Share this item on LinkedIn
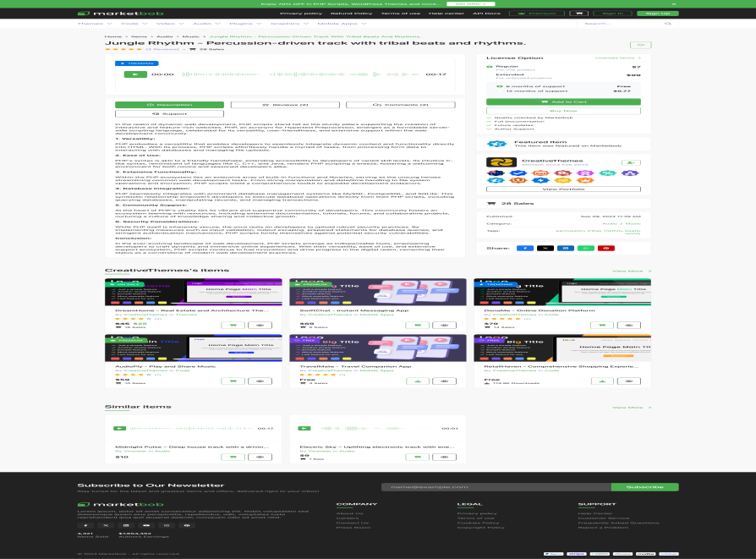756x559 pixels. click(566, 248)
